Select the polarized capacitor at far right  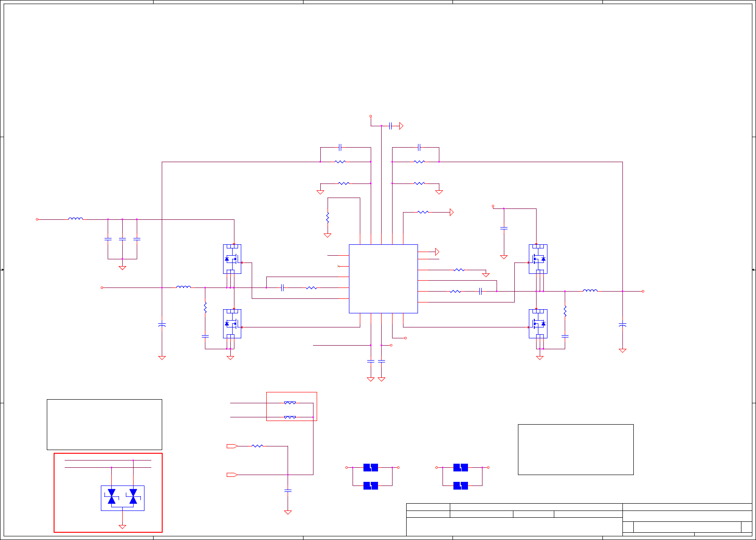click(622, 325)
